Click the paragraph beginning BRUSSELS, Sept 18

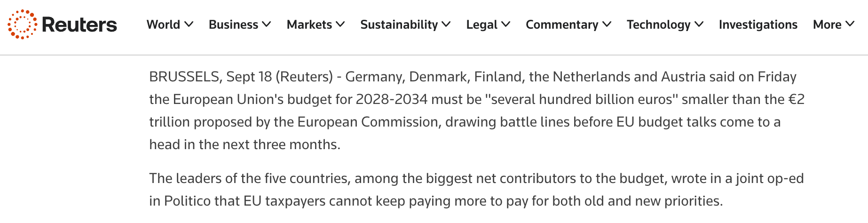(477, 111)
